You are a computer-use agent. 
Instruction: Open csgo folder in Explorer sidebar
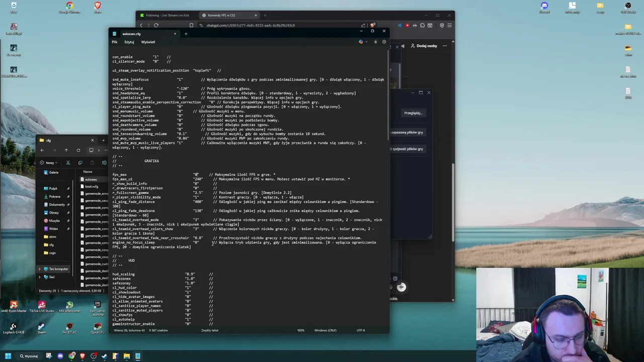[x=49, y=253]
